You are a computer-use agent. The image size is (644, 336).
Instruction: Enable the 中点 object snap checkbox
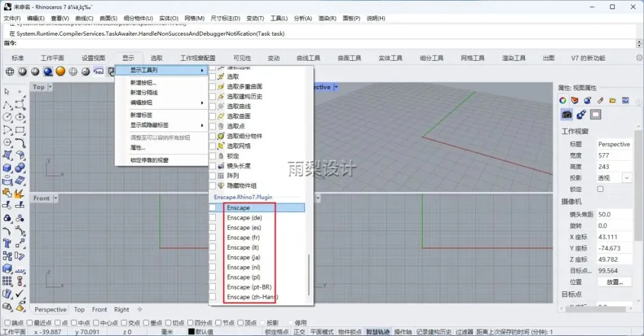(x=74, y=323)
